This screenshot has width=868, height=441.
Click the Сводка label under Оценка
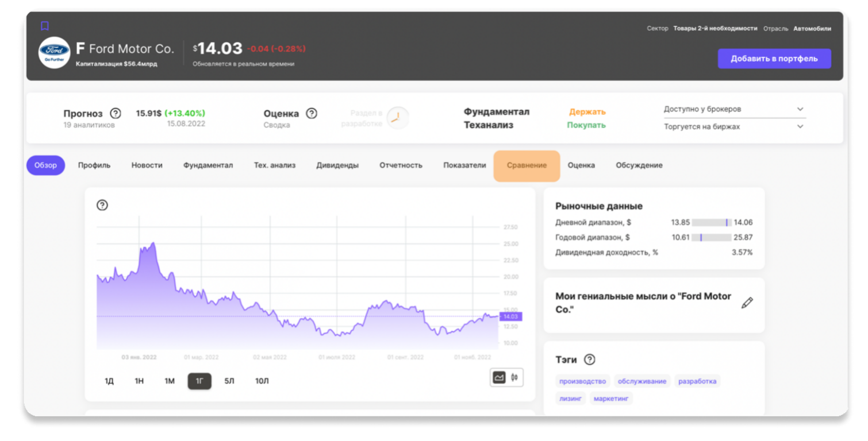coord(277,125)
